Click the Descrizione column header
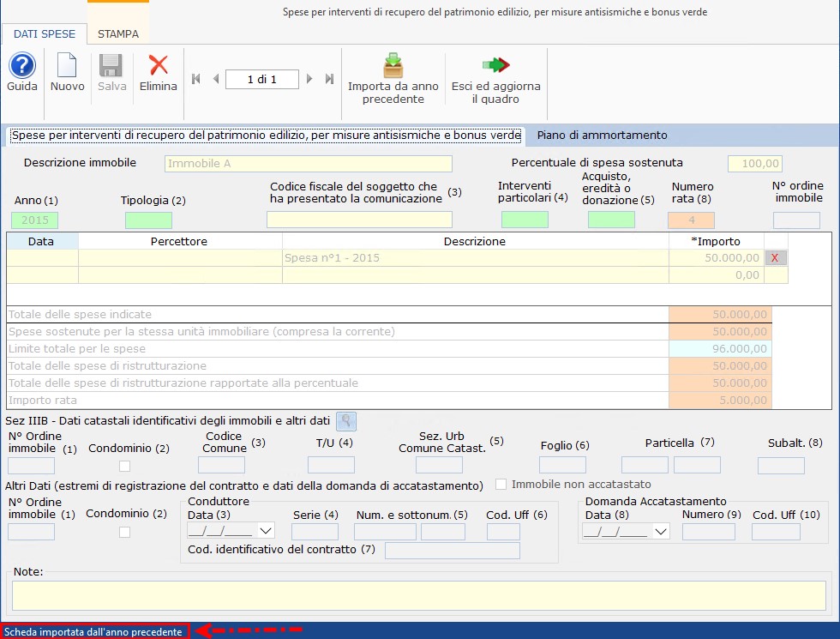This screenshot has height=639, width=840. pyautogui.click(x=475, y=241)
